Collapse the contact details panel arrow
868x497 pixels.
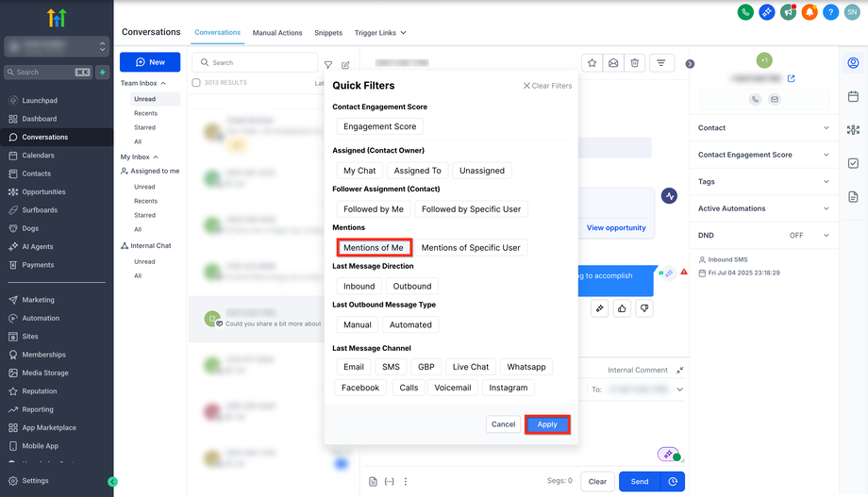(690, 63)
